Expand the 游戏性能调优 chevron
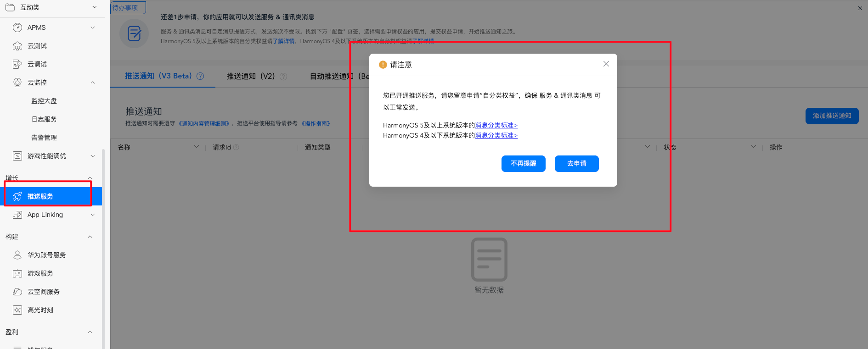The image size is (868, 349). pos(93,156)
